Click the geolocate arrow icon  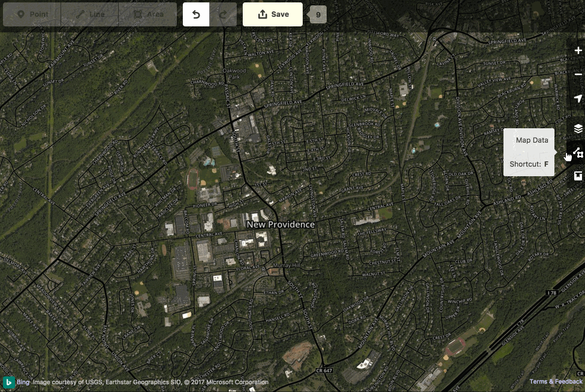click(x=578, y=98)
